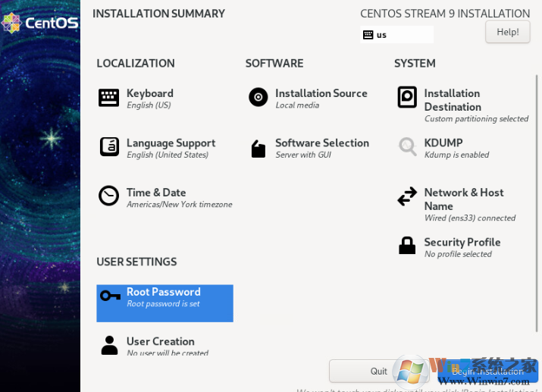Select the Root Password entry text

click(x=164, y=293)
